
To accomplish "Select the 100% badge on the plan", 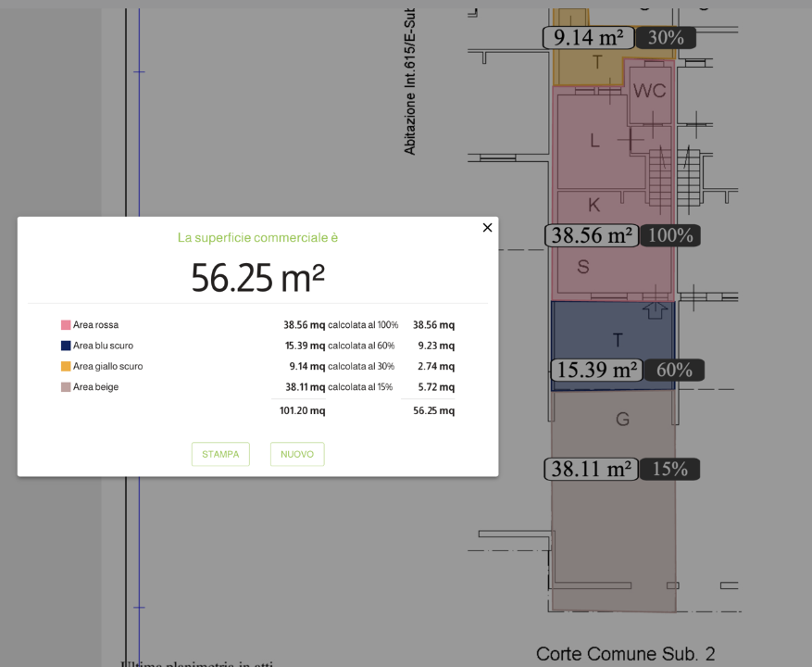I will [x=670, y=235].
